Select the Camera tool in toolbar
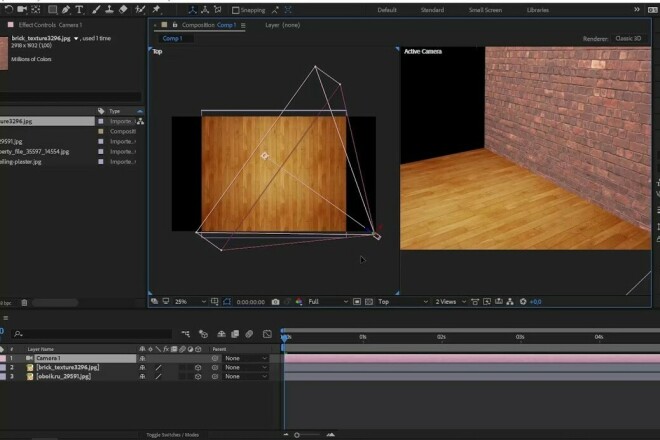This screenshot has height=440, width=660. click(20, 10)
